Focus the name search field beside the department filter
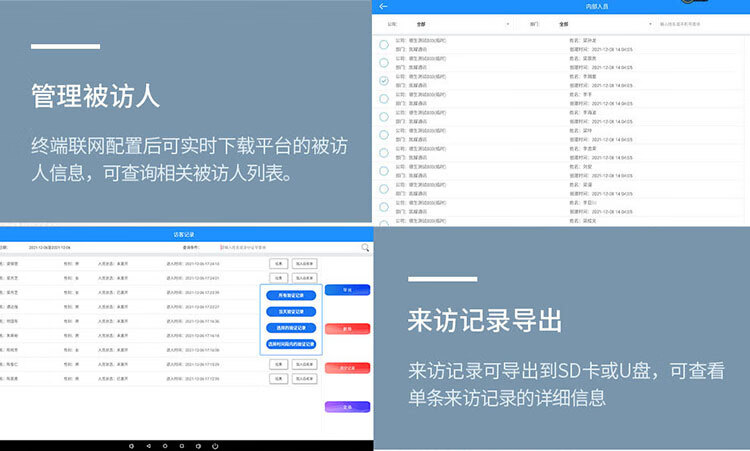 pos(701,24)
